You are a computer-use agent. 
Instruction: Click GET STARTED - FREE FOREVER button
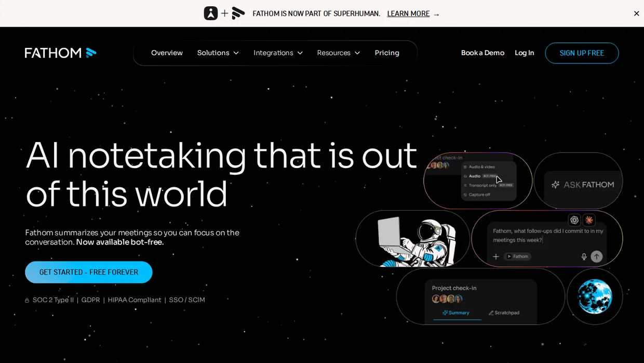89,272
